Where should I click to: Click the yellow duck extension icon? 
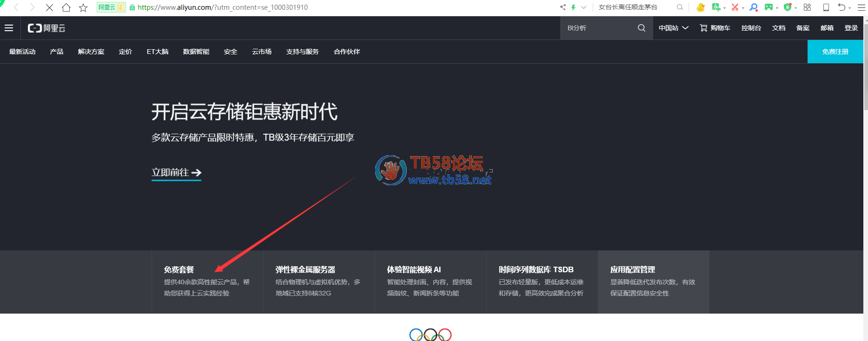701,7
